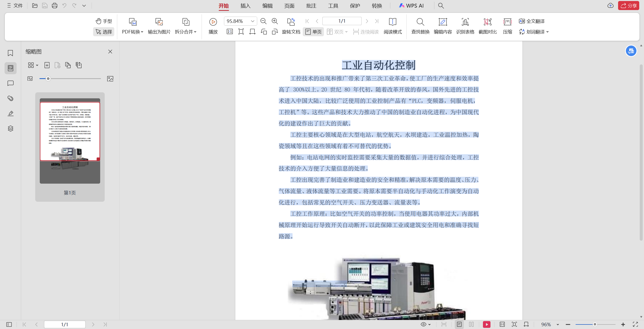This screenshot has width=644, height=329.
Task: Open the attachments paperclip sidebar panel
Action: pos(10,98)
